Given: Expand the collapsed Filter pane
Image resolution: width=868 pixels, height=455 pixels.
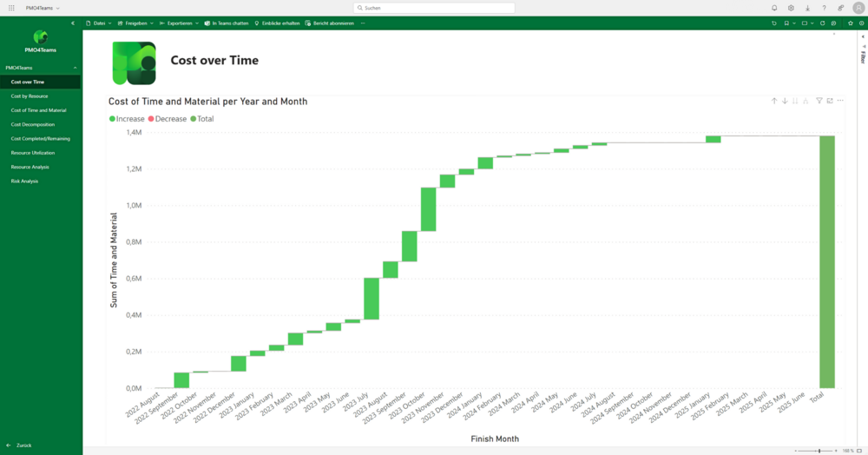Looking at the screenshot, I should click(x=863, y=57).
